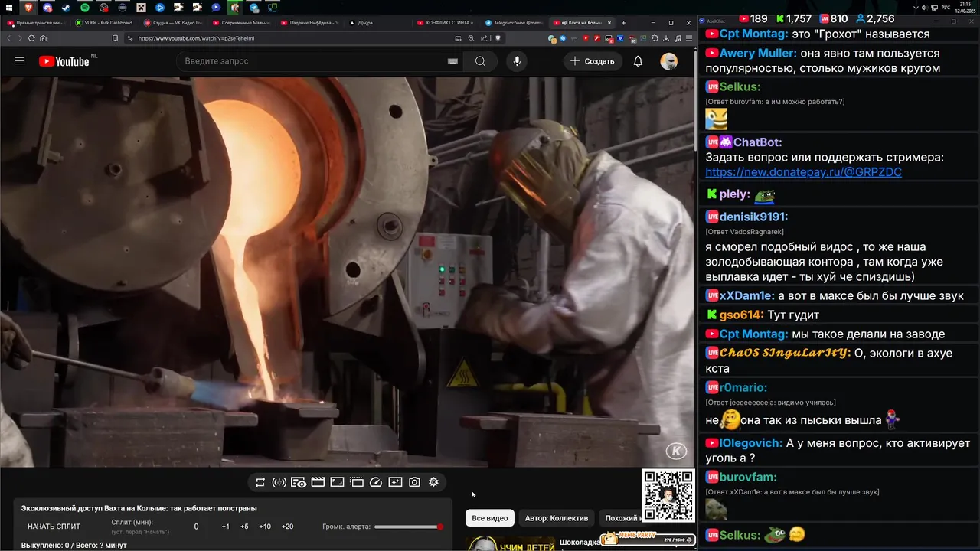980x551 pixels.
Task: Open Spotify from the Windows taskbar
Action: click(x=85, y=8)
